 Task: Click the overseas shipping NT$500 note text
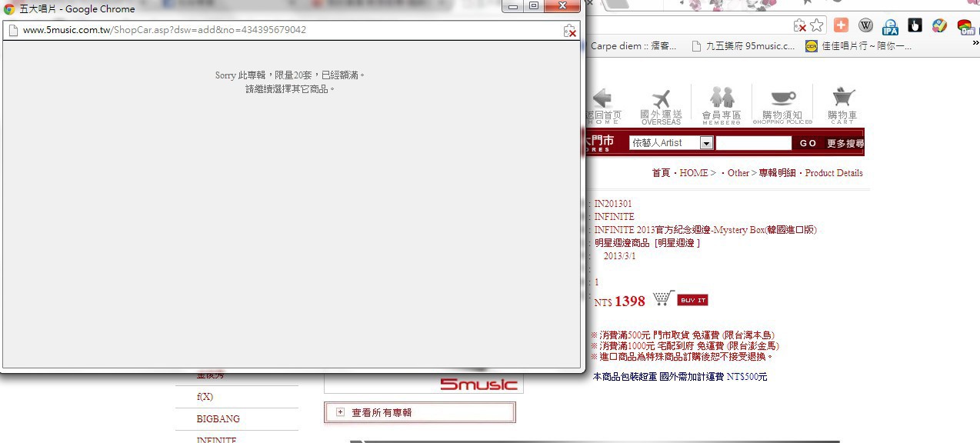click(x=680, y=377)
